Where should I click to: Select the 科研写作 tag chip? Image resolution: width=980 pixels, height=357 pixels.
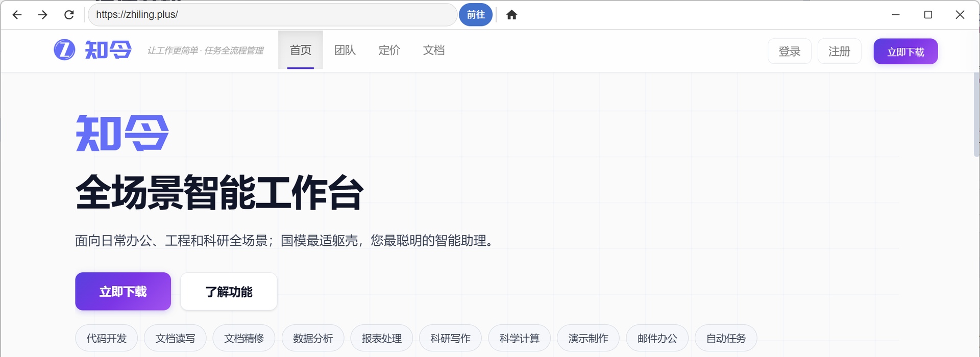pyautogui.click(x=451, y=338)
